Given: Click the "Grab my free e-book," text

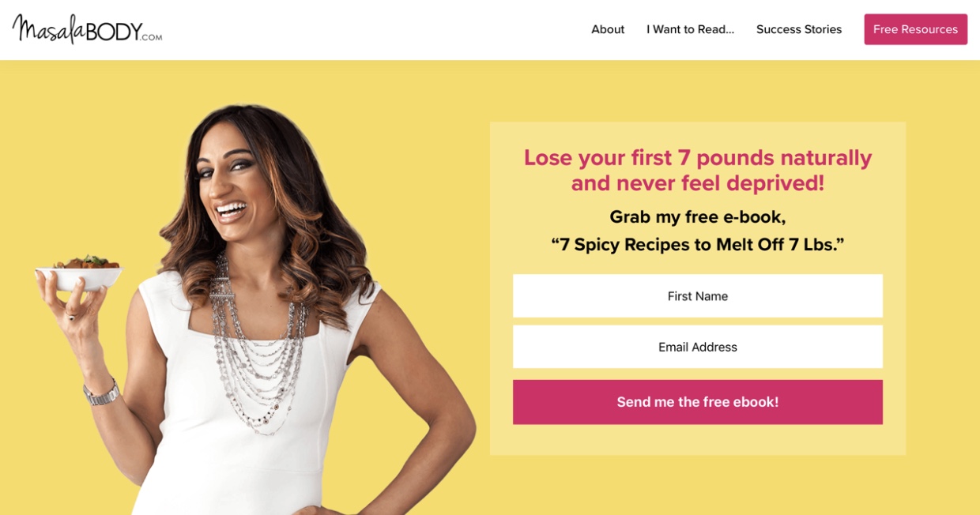Looking at the screenshot, I should tap(698, 216).
